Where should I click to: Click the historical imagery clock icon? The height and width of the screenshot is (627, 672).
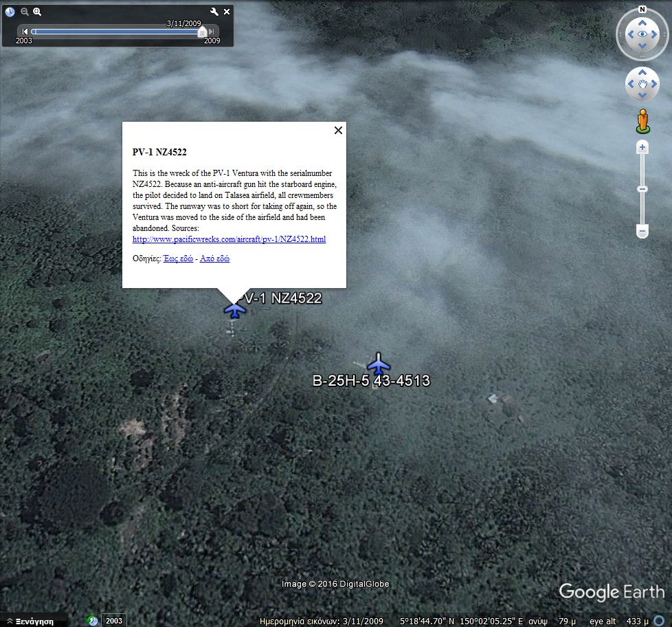[10, 12]
